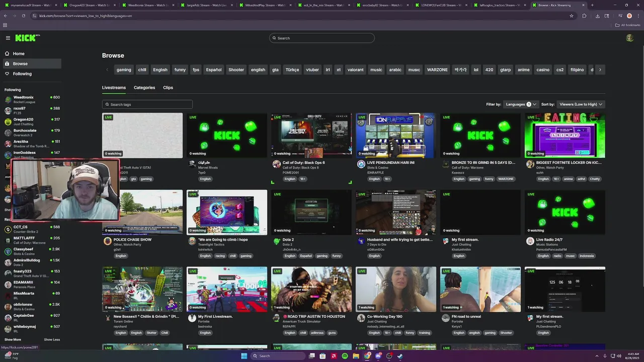Screen dimensions: 644x362
Task: Open the BIGGEST FORTNITE LOCKER stream title
Action: 569,163
